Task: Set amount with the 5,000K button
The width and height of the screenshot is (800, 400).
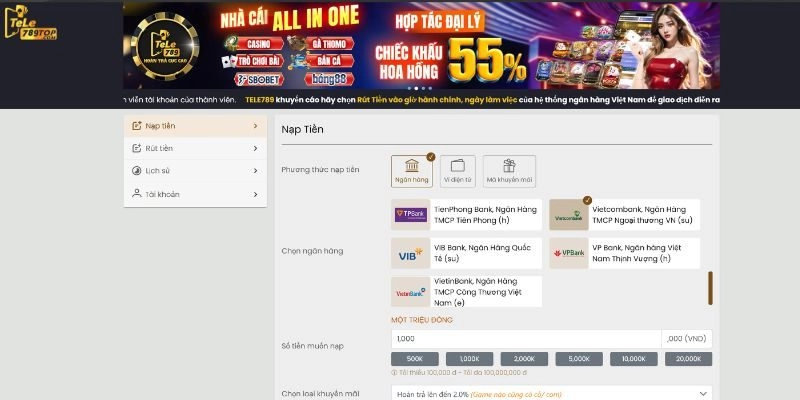Action: click(579, 359)
